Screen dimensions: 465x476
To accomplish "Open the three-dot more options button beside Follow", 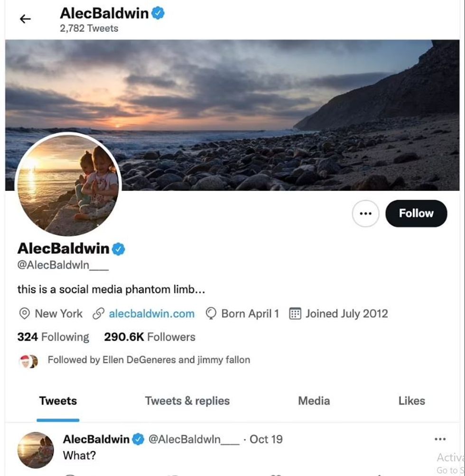I will tap(365, 214).
